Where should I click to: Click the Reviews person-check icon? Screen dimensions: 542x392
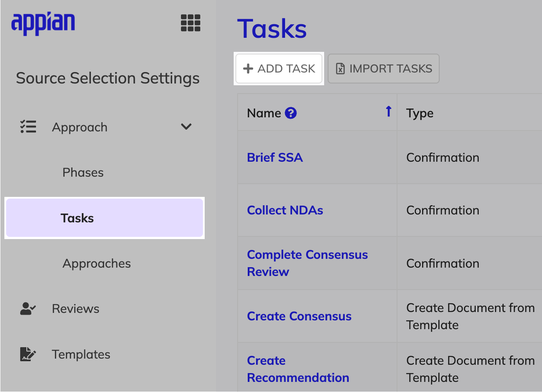tap(29, 309)
